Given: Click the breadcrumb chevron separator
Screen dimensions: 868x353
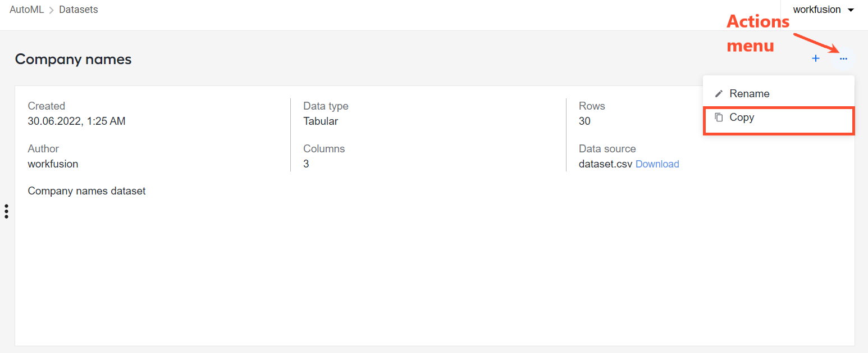Looking at the screenshot, I should pyautogui.click(x=52, y=10).
